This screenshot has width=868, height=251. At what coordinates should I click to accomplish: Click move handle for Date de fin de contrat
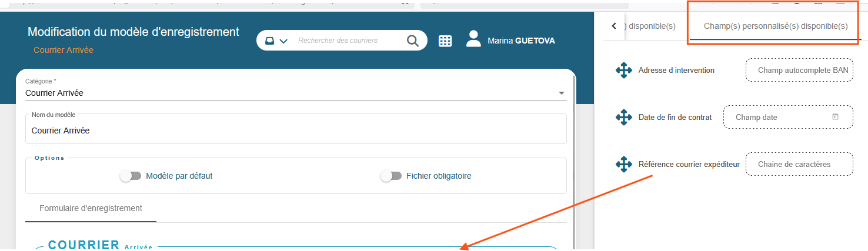[623, 117]
